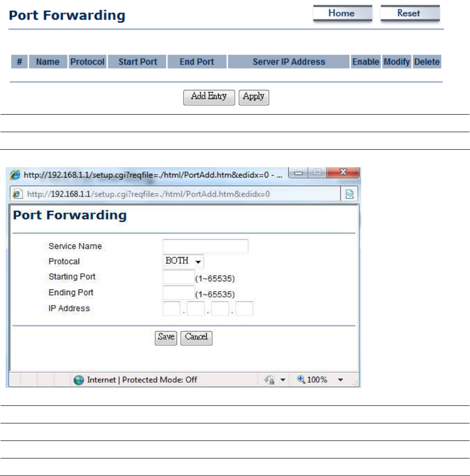
Task: Click the Start Port column header
Action: pyautogui.click(x=137, y=62)
